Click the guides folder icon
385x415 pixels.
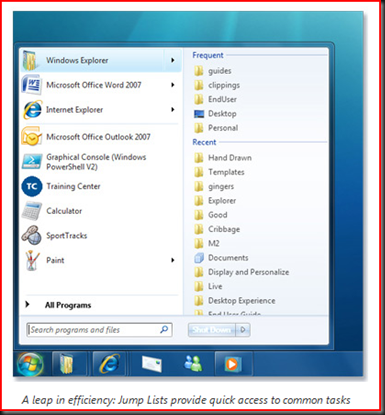(x=199, y=71)
